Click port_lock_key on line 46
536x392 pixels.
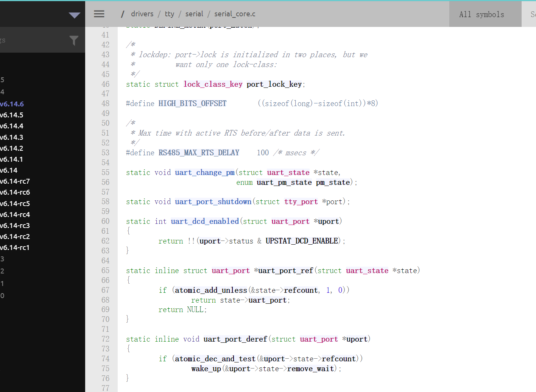274,84
